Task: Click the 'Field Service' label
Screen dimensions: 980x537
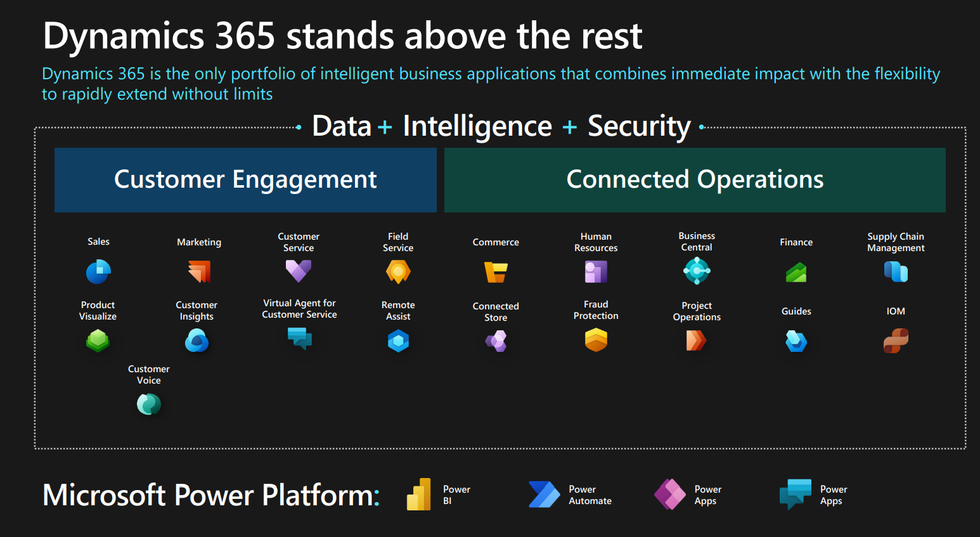Action: click(398, 242)
